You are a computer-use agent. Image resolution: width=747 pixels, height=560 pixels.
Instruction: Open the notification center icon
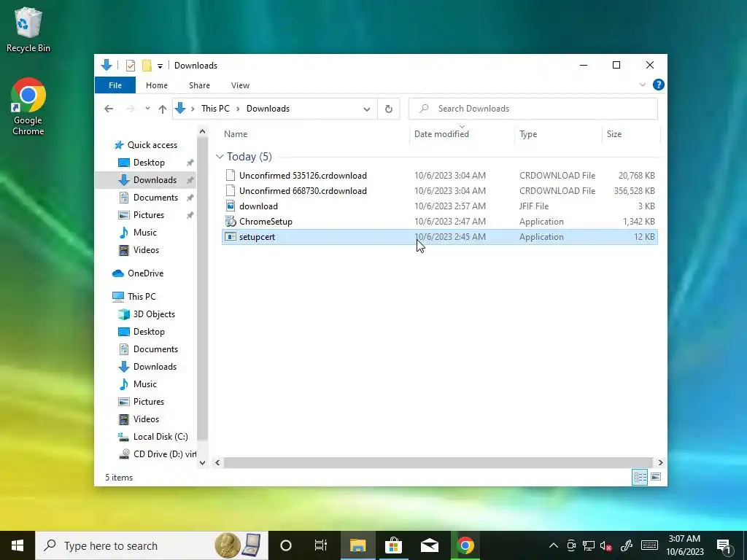click(724, 546)
